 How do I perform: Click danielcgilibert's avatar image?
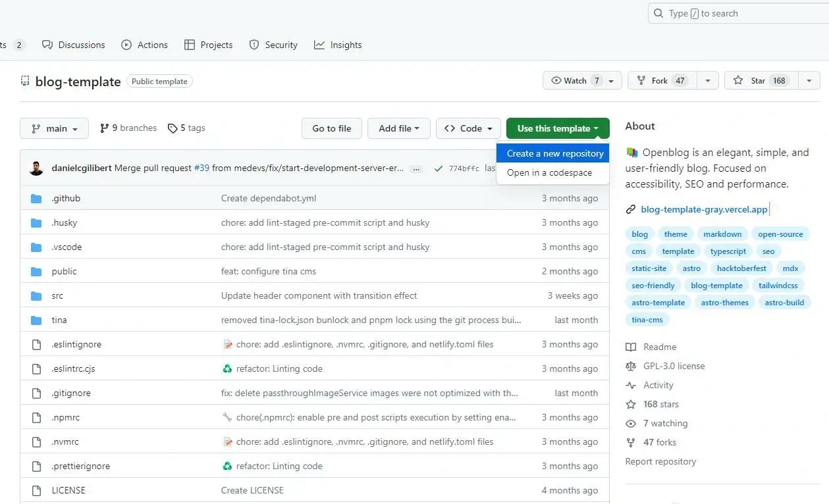click(36, 168)
